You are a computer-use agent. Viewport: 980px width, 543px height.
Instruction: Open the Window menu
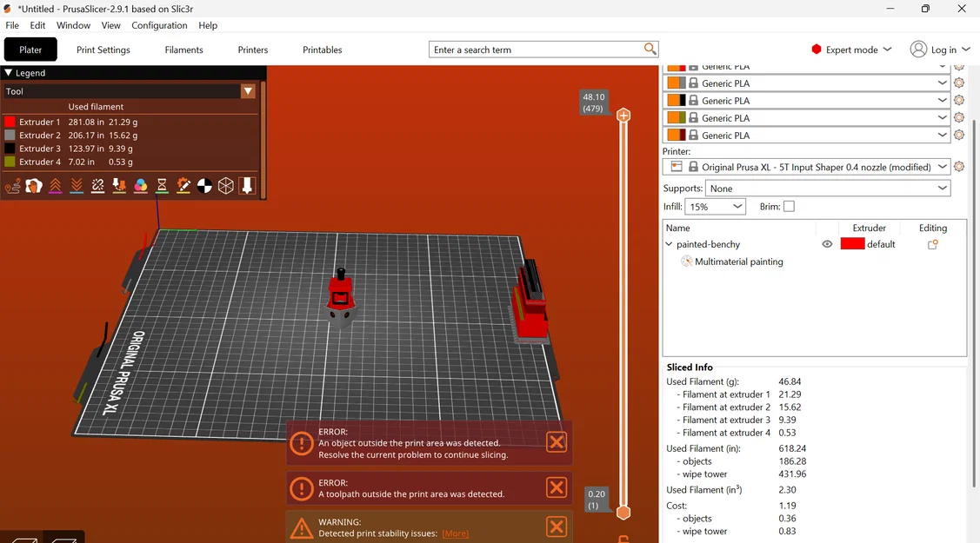click(x=73, y=25)
